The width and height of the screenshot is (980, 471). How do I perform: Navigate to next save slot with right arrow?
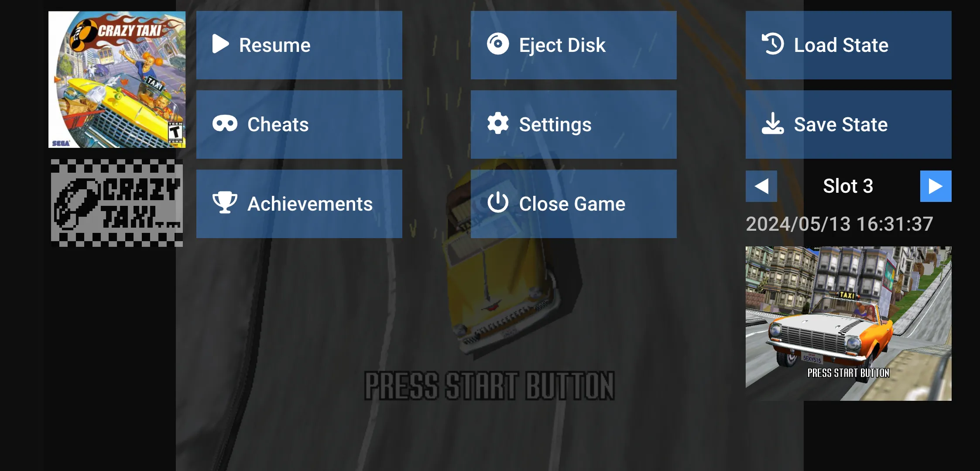tap(936, 186)
